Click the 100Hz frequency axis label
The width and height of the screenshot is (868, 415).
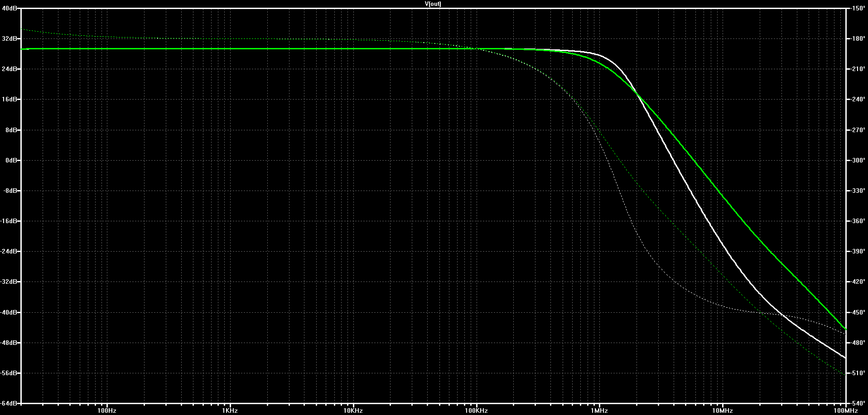(x=107, y=410)
